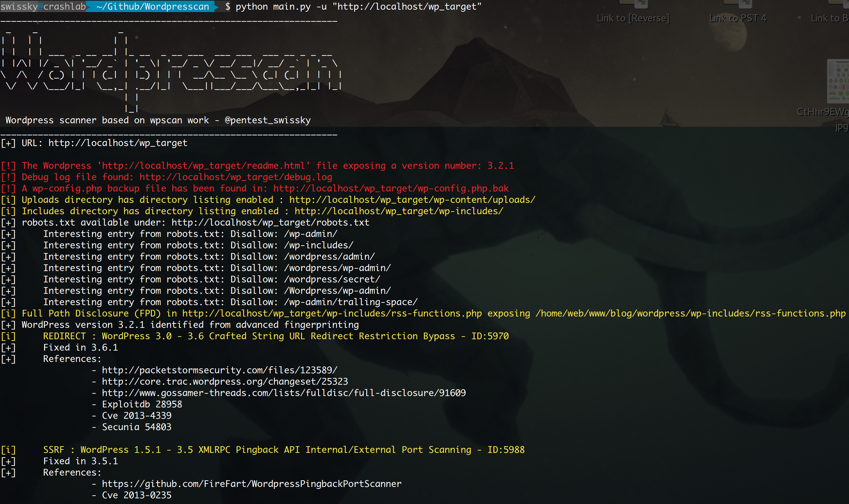This screenshot has width=849, height=504.
Task: Click the '~/Github/Wordpresscan' prompt path
Action: click(x=153, y=6)
